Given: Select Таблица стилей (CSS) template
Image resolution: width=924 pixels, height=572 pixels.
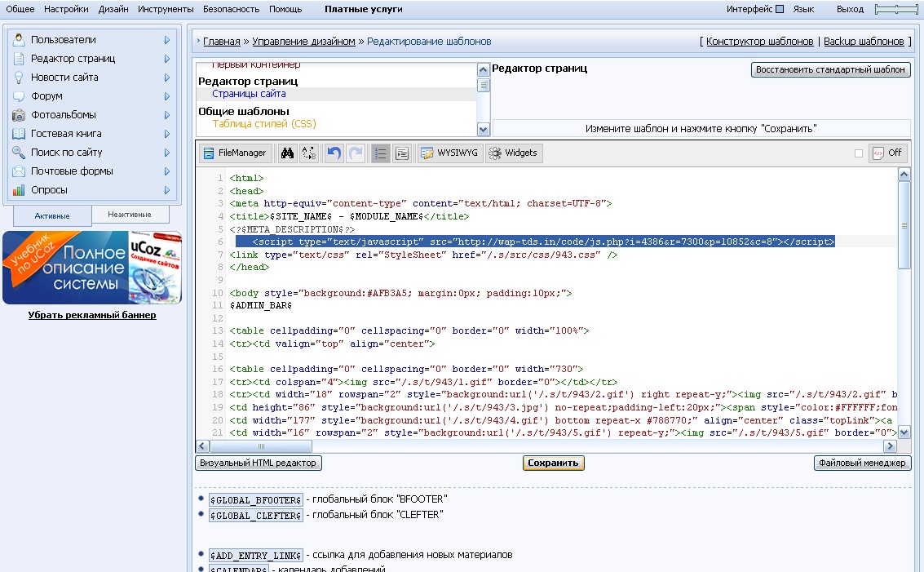Looking at the screenshot, I should pyautogui.click(x=264, y=124).
